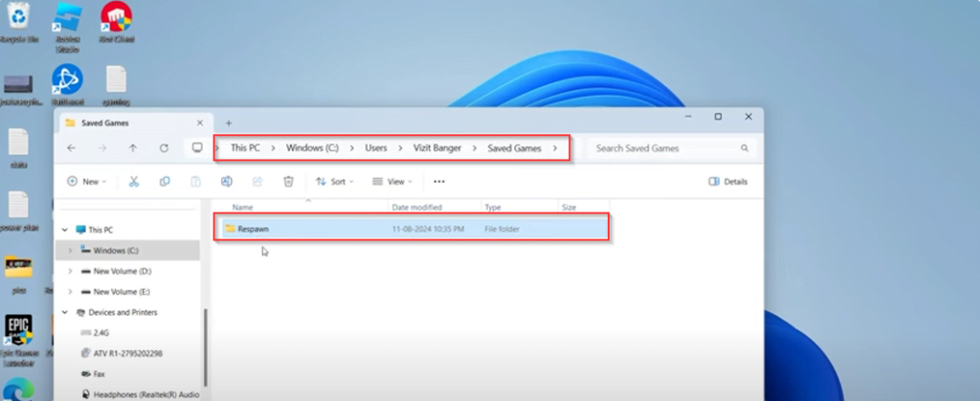This screenshot has height=401, width=980.
Task: Open the New item dropdown
Action: (86, 181)
